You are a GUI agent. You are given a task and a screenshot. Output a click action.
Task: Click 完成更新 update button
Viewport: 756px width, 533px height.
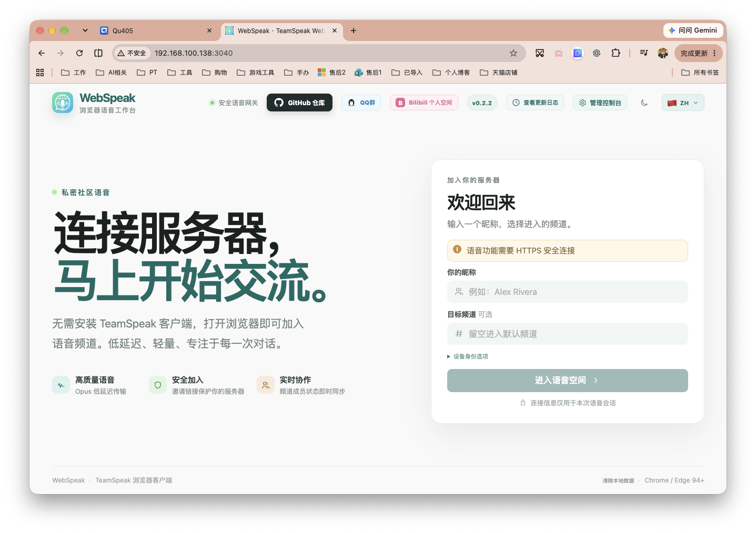click(x=694, y=53)
